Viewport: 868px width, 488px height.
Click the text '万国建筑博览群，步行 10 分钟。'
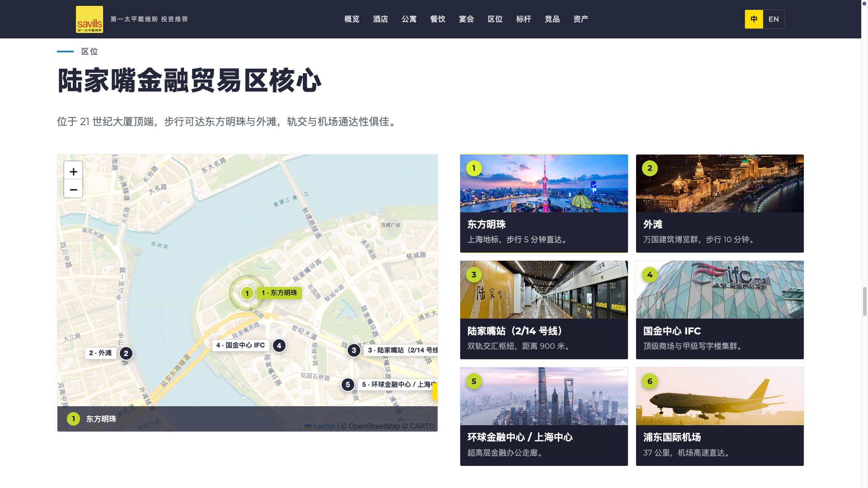(700, 239)
